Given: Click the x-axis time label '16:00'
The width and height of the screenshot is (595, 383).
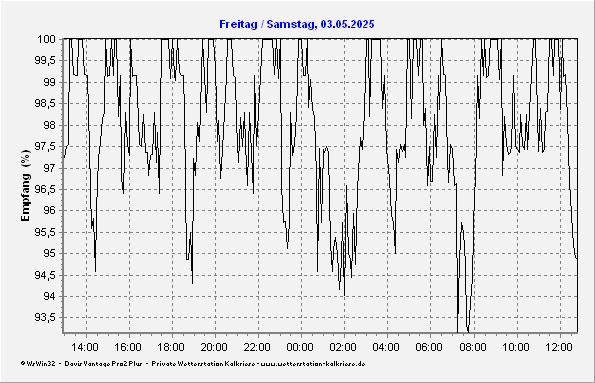Looking at the screenshot, I should 128,347.
